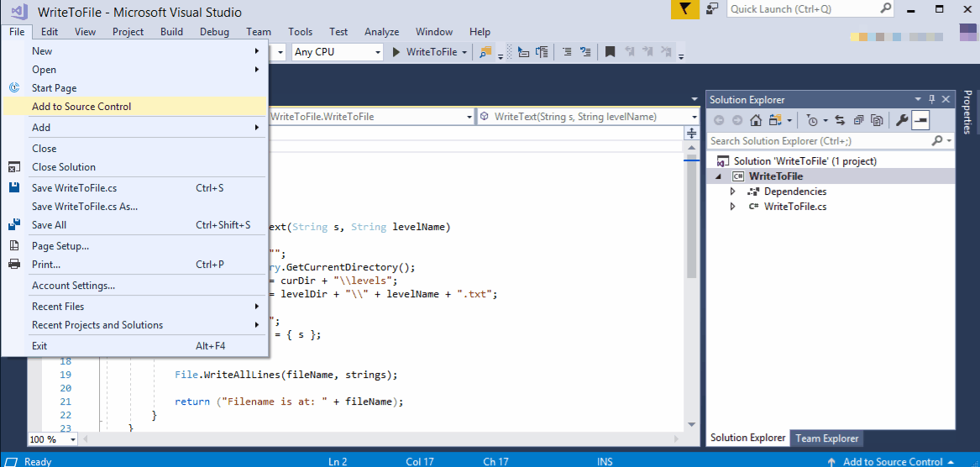980x467 pixels.
Task: Click the editor scrollbar down arrow
Action: [x=691, y=424]
